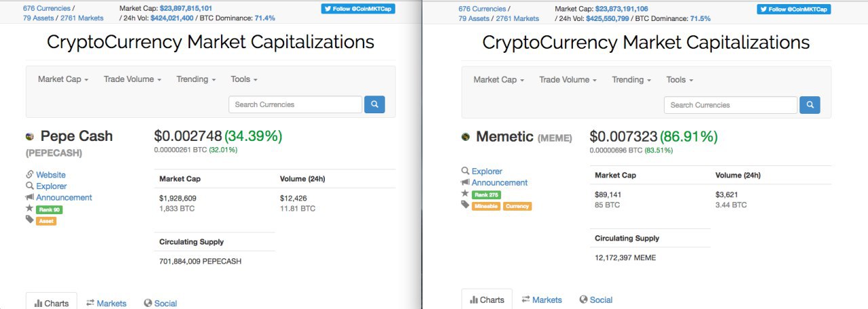Expand the Tools dropdown in right page
This screenshot has width=868, height=309.
click(679, 80)
